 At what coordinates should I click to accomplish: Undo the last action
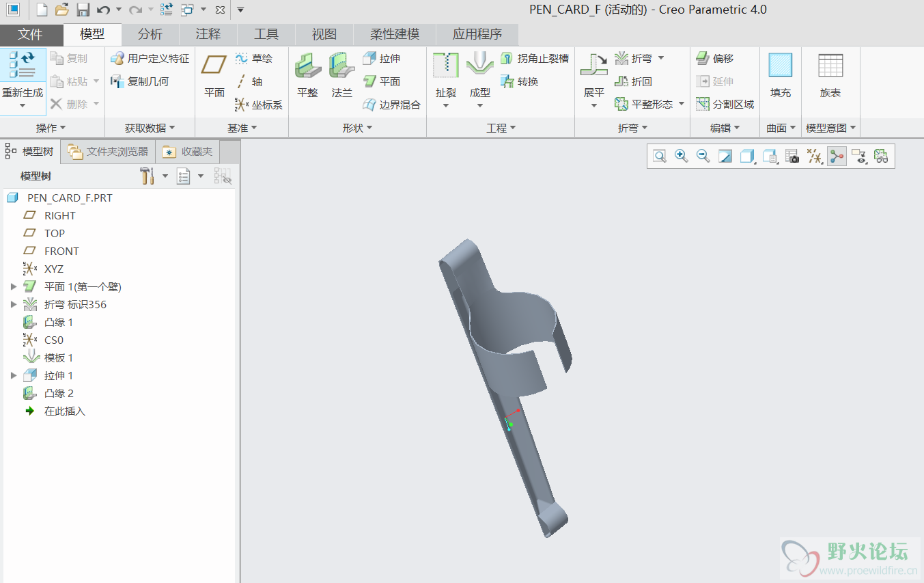coord(103,10)
